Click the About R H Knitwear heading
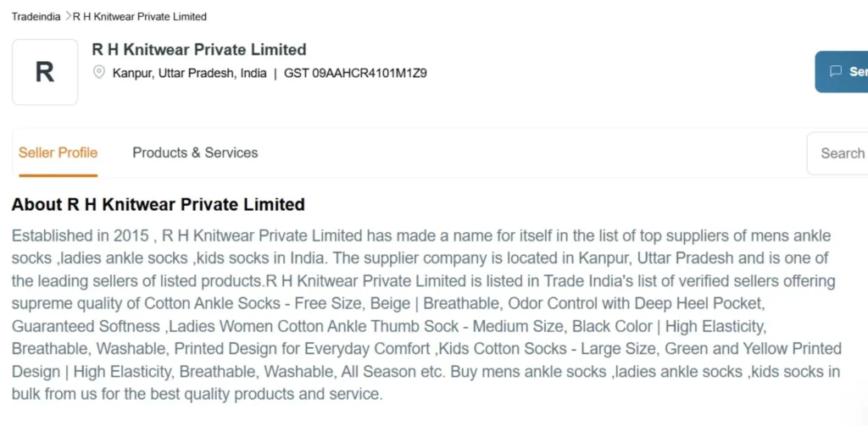The width and height of the screenshot is (868, 426). point(158,205)
